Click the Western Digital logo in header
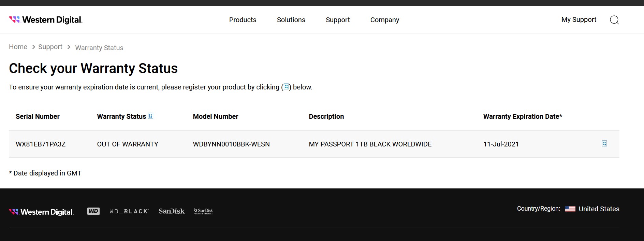 click(46, 20)
